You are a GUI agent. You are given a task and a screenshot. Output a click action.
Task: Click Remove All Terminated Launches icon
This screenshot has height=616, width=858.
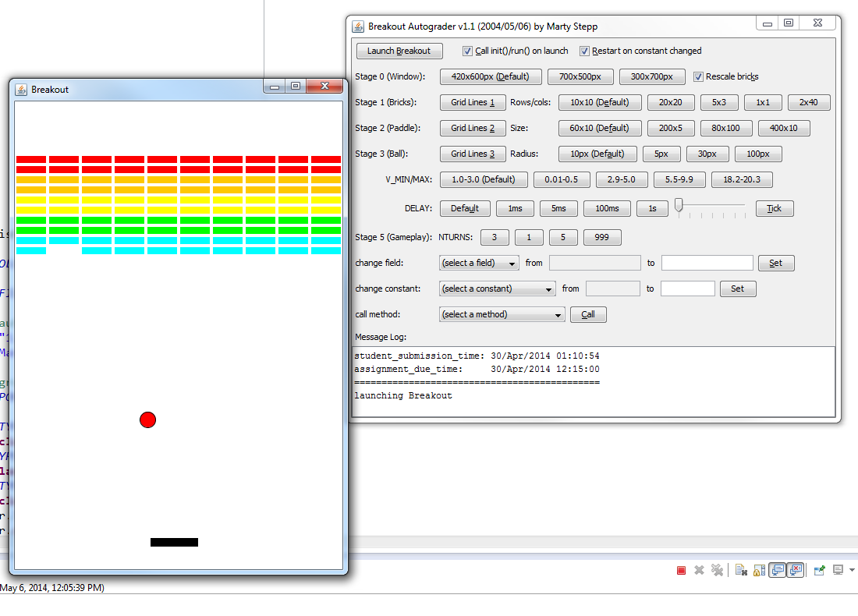coord(718,571)
